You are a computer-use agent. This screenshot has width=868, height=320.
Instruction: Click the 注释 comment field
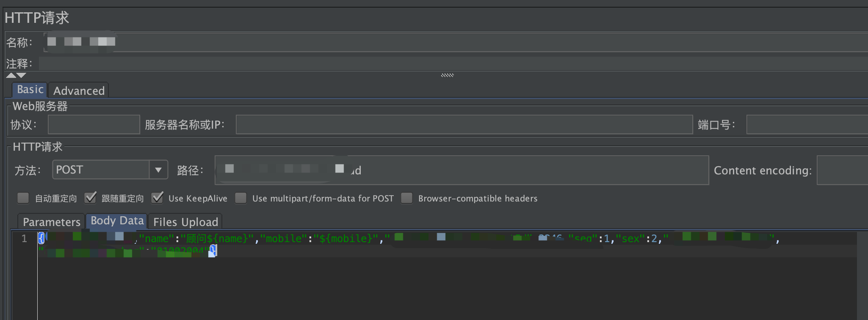tap(453, 63)
